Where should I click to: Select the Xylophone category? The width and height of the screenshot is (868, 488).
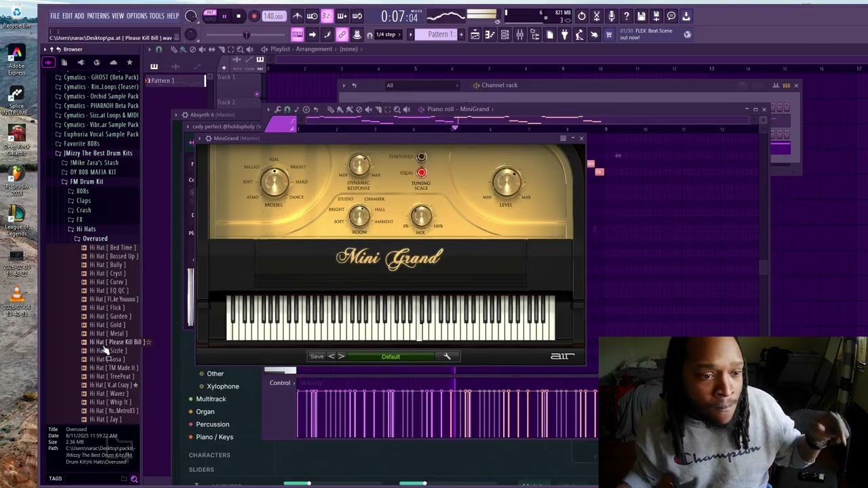pos(223,386)
